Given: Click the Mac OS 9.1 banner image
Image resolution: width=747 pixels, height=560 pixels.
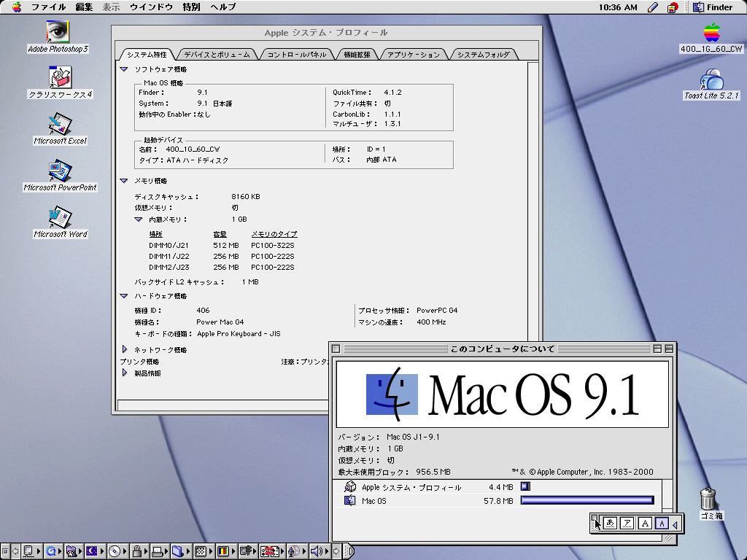Looking at the screenshot, I should tap(503, 394).
